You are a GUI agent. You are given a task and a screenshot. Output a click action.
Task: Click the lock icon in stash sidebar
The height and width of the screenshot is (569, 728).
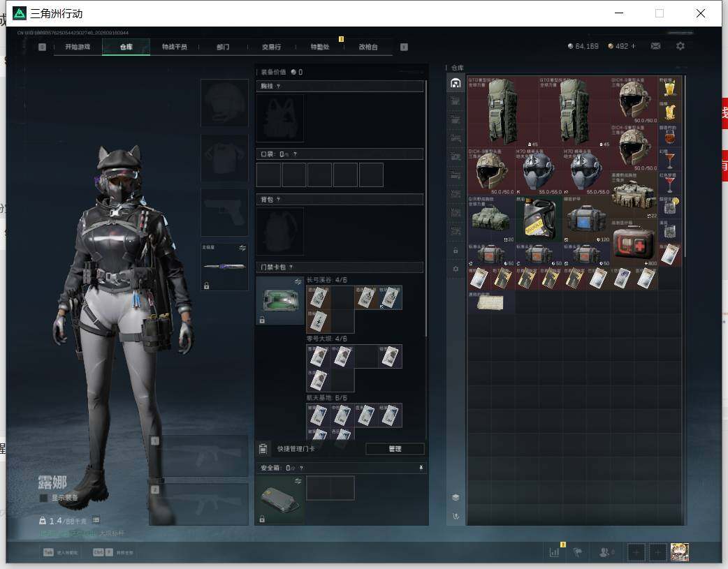456,251
